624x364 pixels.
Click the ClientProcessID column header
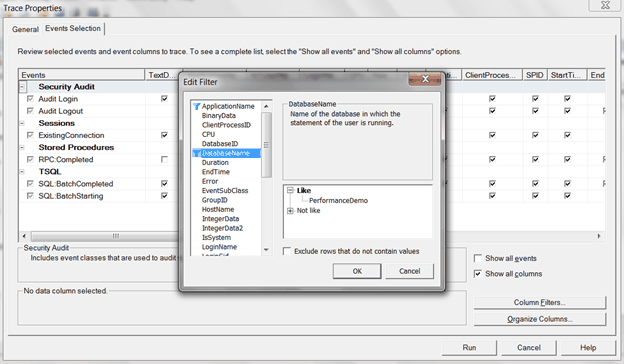coord(492,75)
